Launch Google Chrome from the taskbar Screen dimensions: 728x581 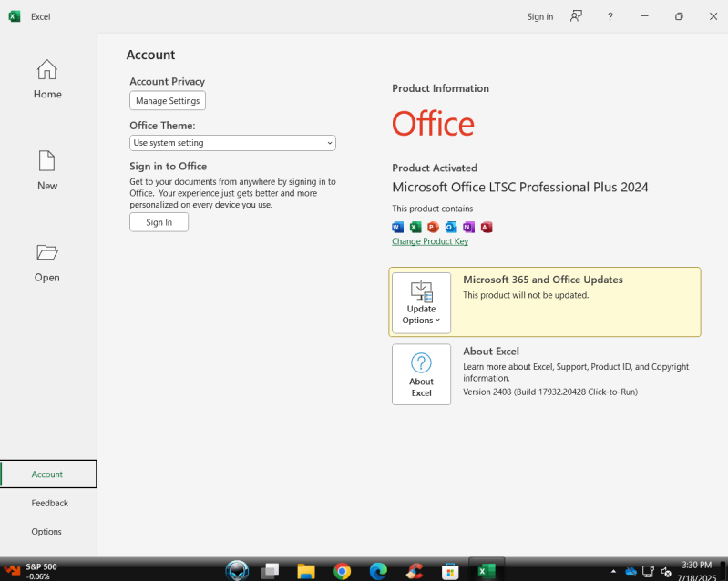point(343,571)
